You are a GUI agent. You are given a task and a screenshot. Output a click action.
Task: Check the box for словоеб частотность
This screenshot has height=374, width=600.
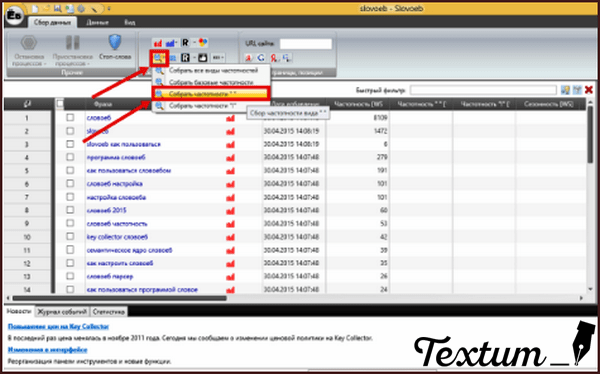[x=70, y=223]
